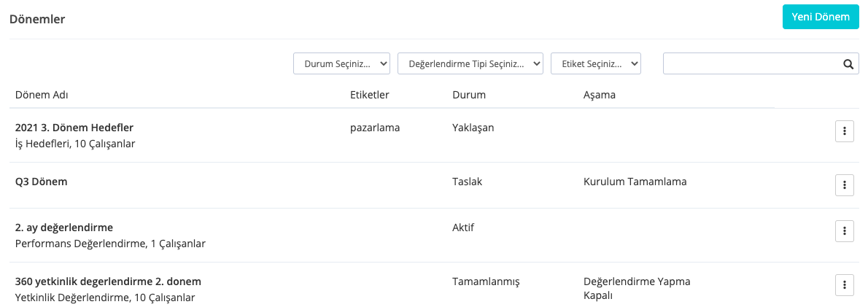Select the 2. ay değerlendirme period
Viewport: 868px width, 307px height.
pos(64,228)
